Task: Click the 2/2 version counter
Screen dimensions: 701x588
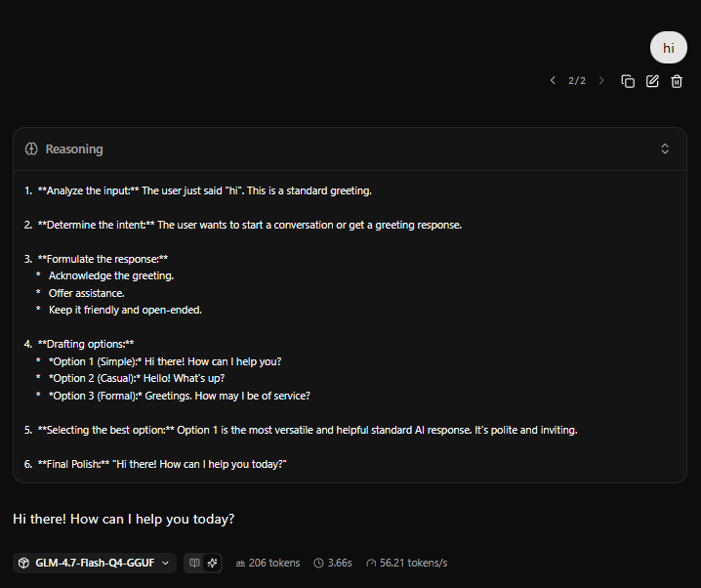Action: pyautogui.click(x=577, y=81)
